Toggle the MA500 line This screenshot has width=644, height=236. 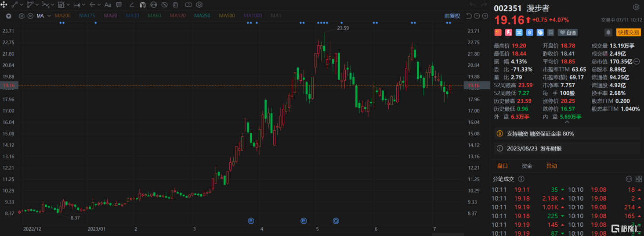point(227,16)
